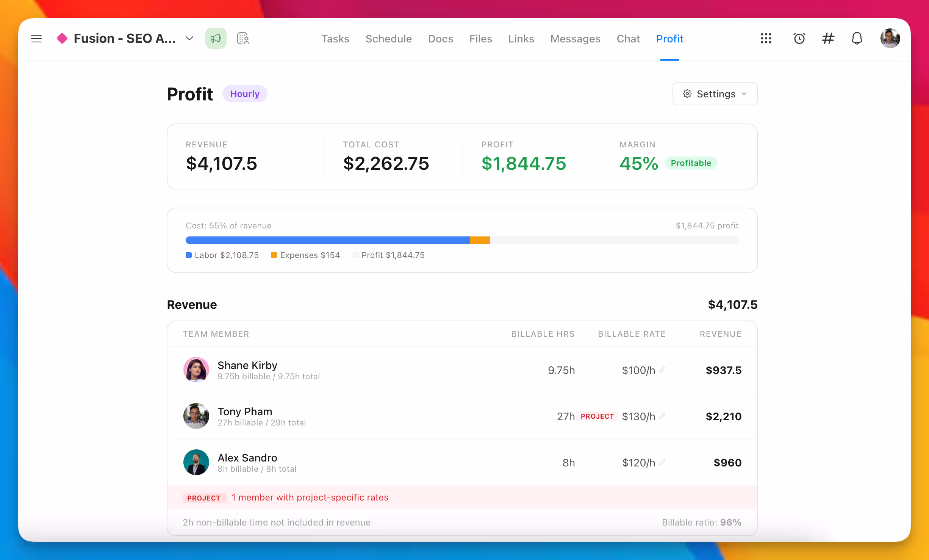Edit Shane Kirby's billable rate pencil
The image size is (929, 560).
[662, 370]
